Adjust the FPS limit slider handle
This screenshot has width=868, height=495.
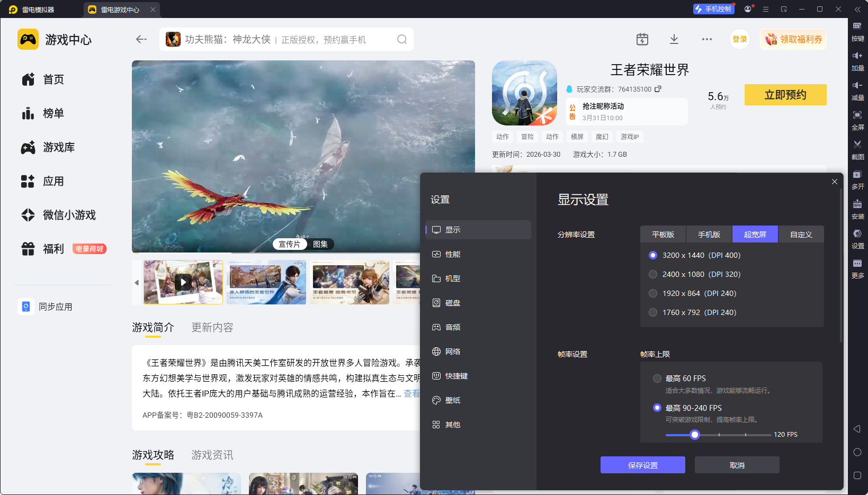click(695, 435)
